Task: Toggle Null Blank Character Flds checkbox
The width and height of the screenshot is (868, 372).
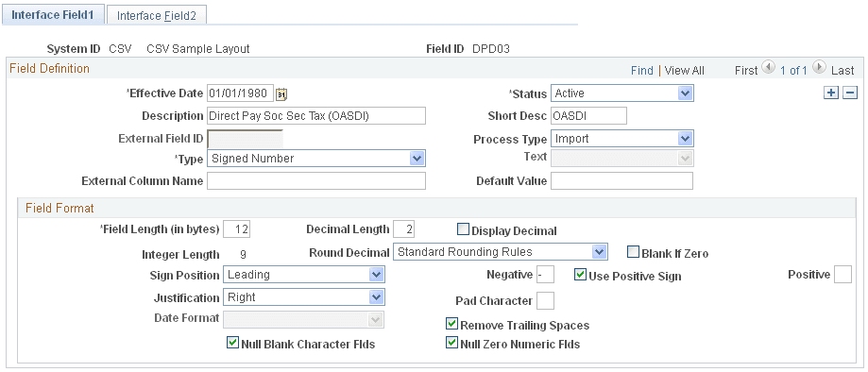Action: (x=232, y=343)
